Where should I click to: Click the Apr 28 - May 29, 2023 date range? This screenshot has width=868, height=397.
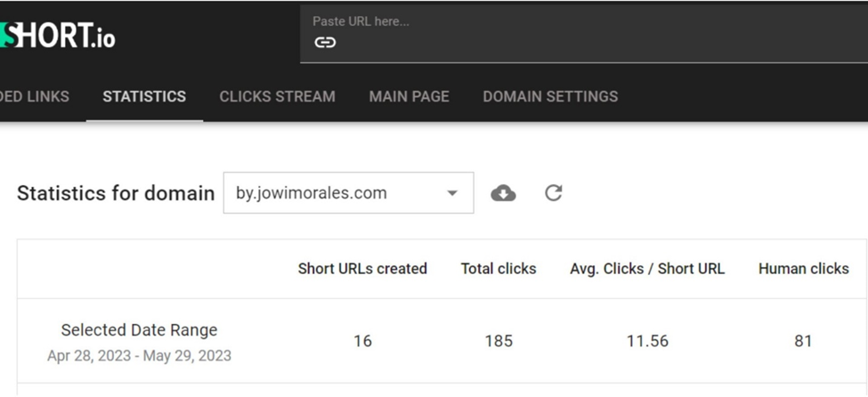(x=139, y=355)
